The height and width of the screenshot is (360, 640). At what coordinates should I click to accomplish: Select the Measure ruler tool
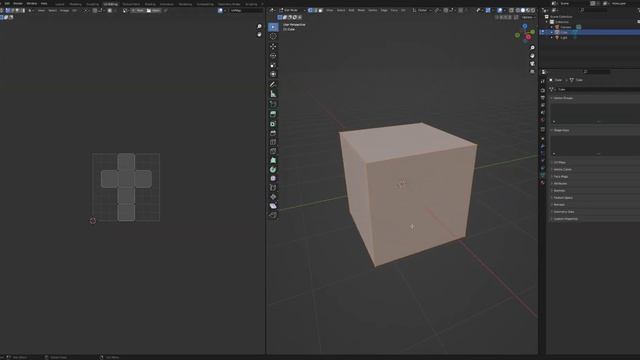[273, 94]
